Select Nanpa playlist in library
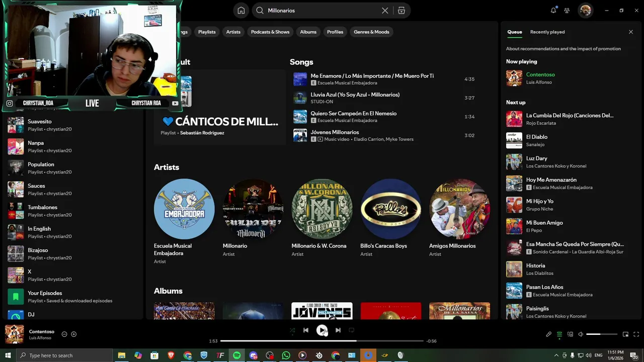The width and height of the screenshot is (644, 362). [73, 146]
